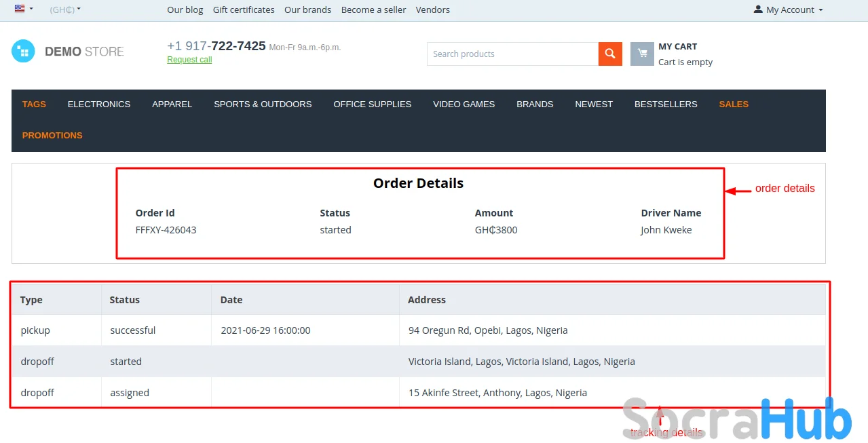Select the order id FFFXY-426043

point(166,230)
